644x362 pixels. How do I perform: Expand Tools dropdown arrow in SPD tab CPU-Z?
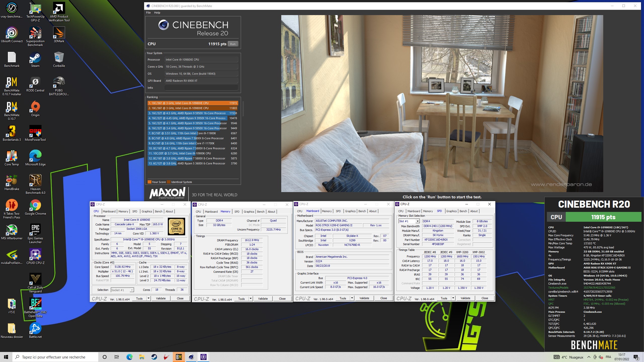(x=453, y=298)
